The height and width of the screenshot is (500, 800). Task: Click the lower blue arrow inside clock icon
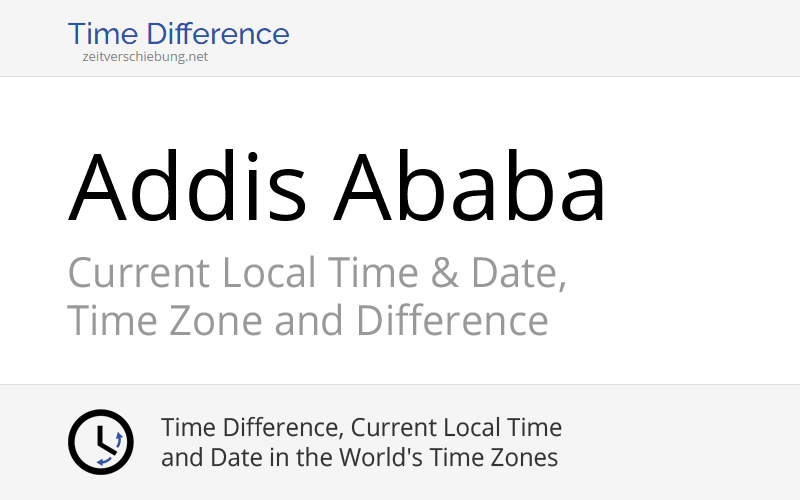point(104,461)
